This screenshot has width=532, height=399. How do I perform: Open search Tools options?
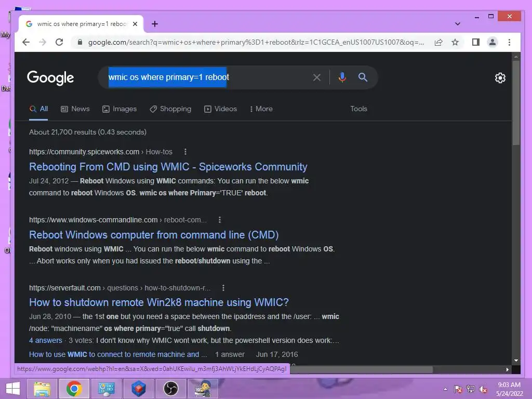click(x=358, y=109)
